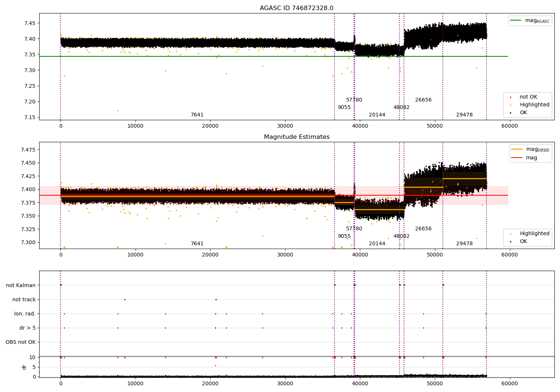The height and width of the screenshot is (392, 560).
Task: Click OBSID label 26656 in Magnitude Estimates plot
Action: click(x=423, y=229)
